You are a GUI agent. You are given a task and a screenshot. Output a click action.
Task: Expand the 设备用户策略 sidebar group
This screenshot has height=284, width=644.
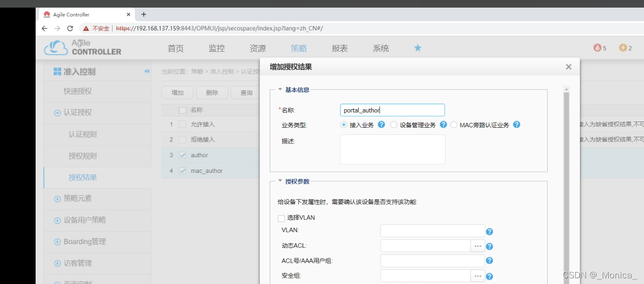pos(57,220)
